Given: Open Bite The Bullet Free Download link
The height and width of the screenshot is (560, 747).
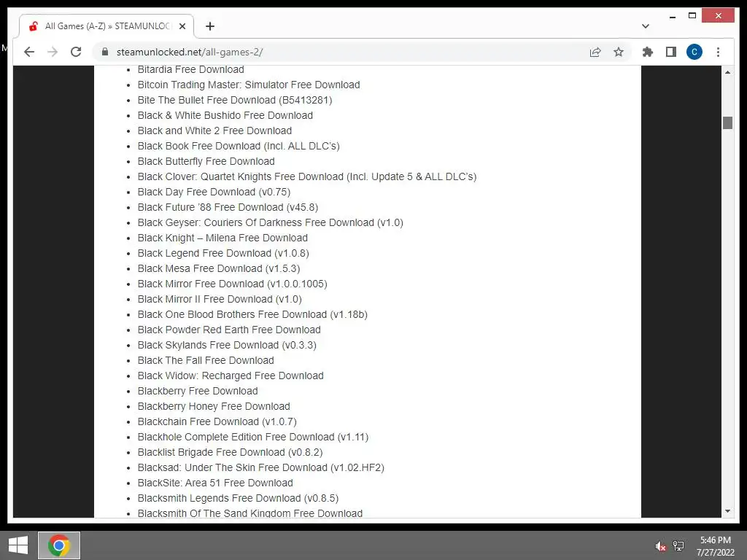Looking at the screenshot, I should (235, 100).
